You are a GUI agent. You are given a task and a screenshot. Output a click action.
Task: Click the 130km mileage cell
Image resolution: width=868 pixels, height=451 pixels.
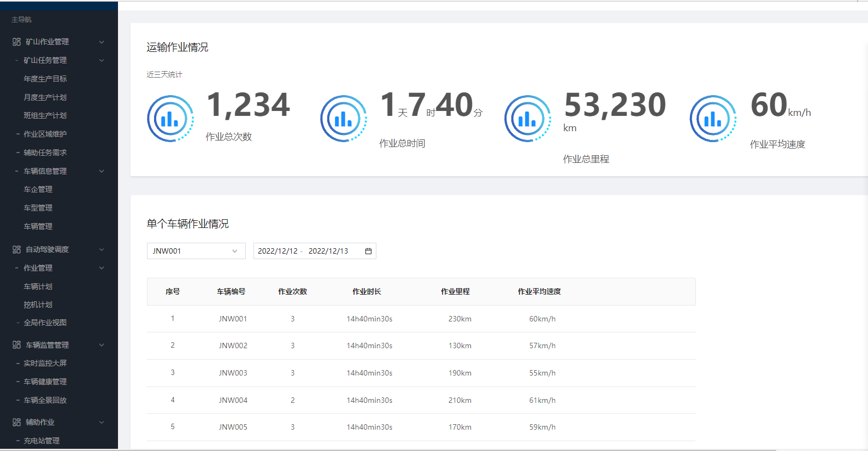pyautogui.click(x=460, y=345)
